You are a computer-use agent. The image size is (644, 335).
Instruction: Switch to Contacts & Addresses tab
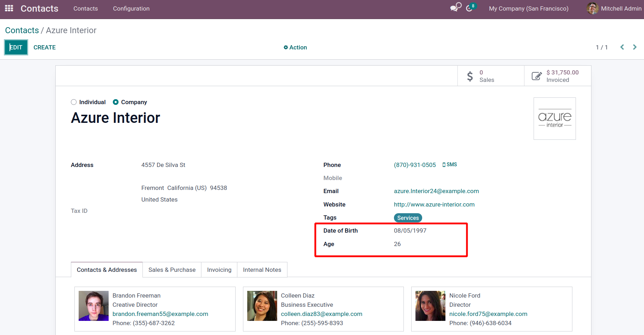tap(107, 270)
